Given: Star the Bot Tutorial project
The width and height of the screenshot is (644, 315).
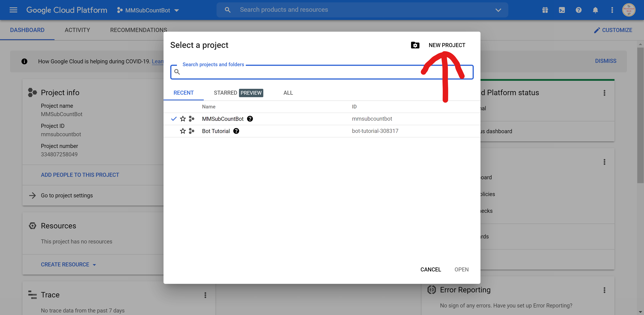Looking at the screenshot, I should [x=183, y=131].
